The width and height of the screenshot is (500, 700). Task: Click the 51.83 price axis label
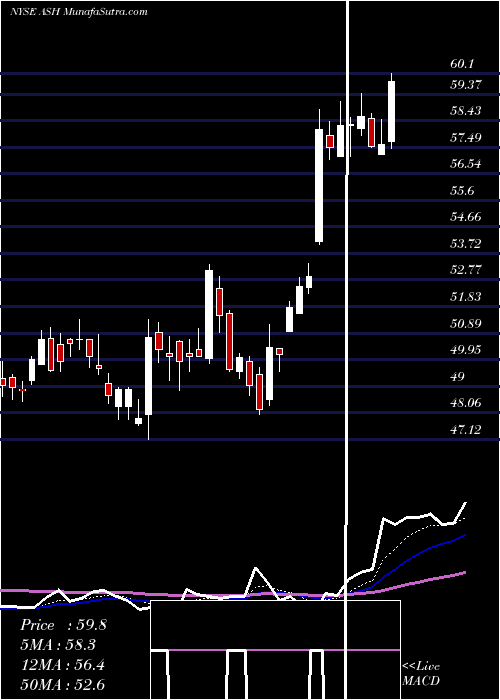(466, 296)
